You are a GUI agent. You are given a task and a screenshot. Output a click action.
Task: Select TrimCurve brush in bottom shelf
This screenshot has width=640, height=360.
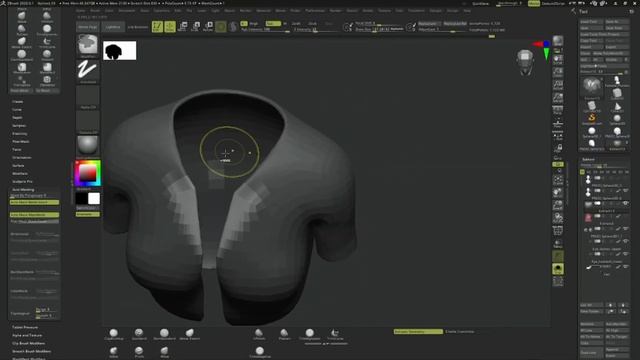point(335,335)
